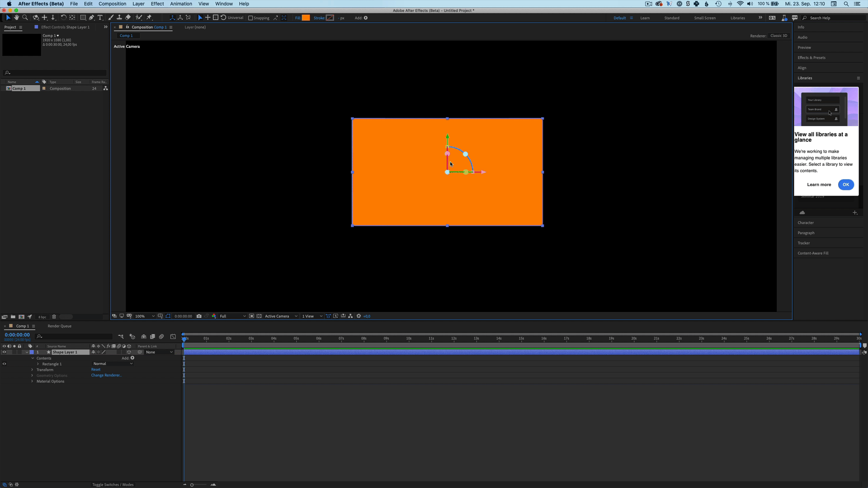Expand the Transform property group
868x488 pixels.
pyautogui.click(x=32, y=370)
